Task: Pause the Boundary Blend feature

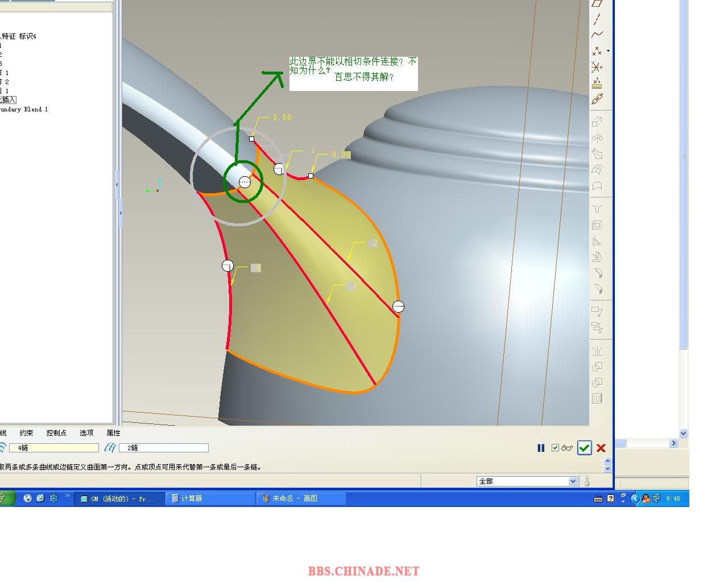Action: [x=541, y=448]
